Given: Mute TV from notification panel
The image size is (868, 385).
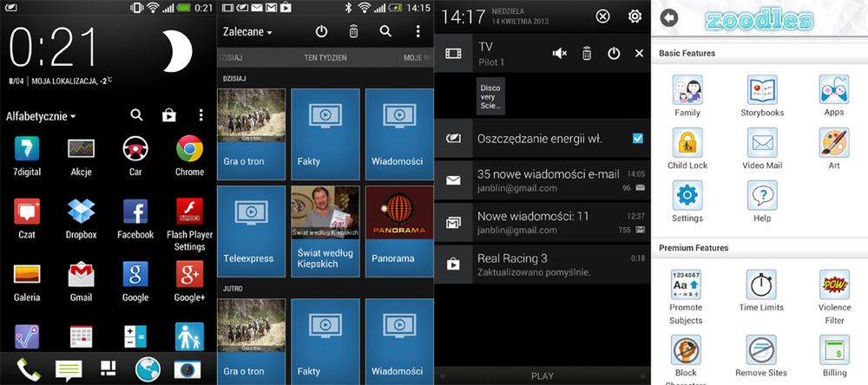Looking at the screenshot, I should click(560, 53).
